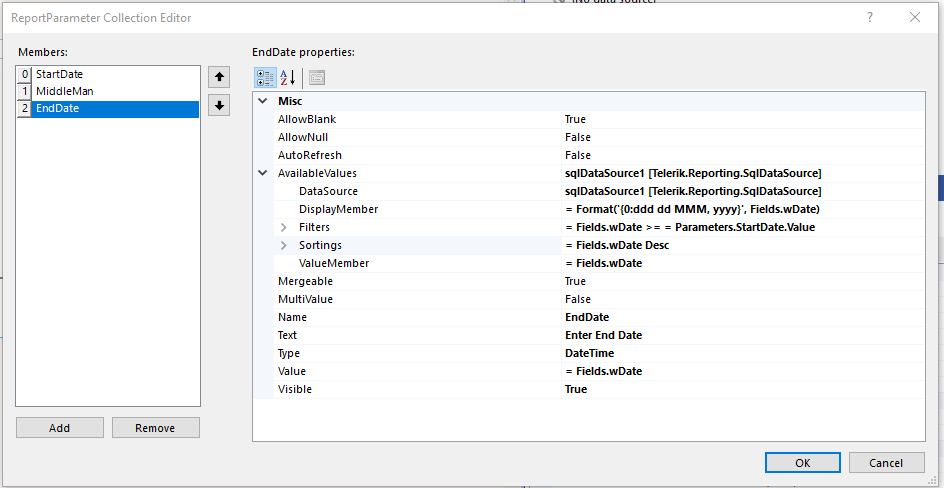Expand the Sortings property
The width and height of the screenshot is (944, 488).
[284, 245]
